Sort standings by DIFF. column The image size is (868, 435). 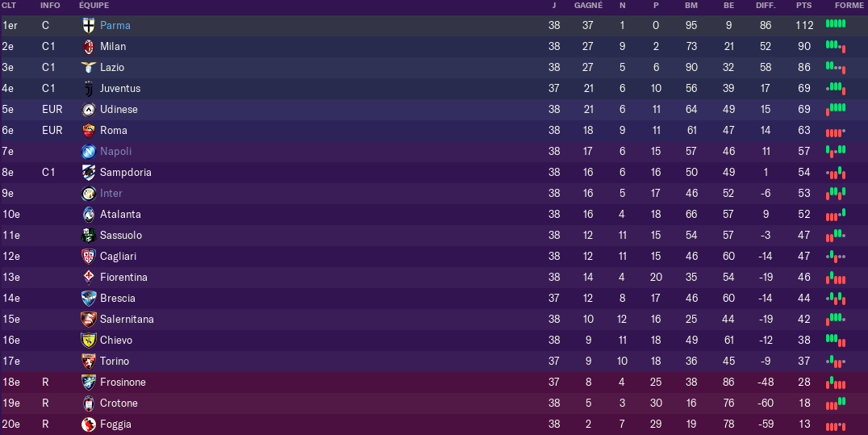point(766,6)
